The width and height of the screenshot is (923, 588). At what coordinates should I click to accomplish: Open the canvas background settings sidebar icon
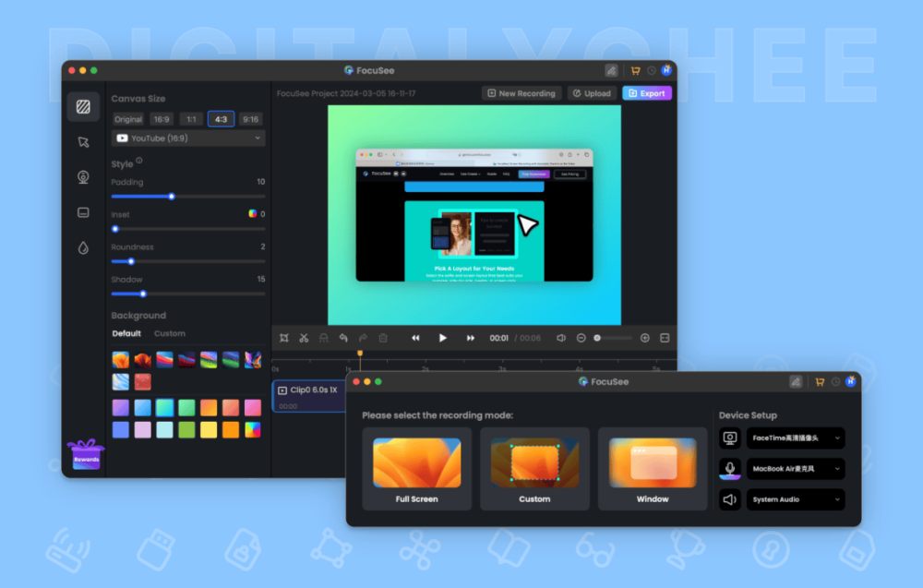click(83, 106)
